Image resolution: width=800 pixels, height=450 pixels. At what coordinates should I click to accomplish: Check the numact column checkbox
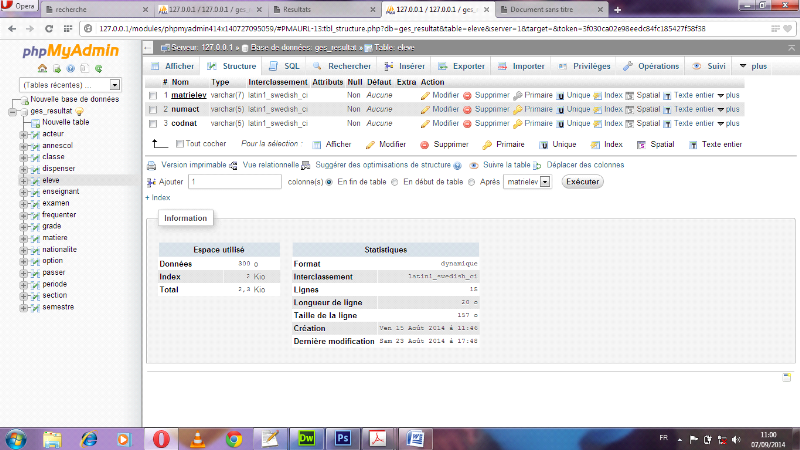pos(153,109)
